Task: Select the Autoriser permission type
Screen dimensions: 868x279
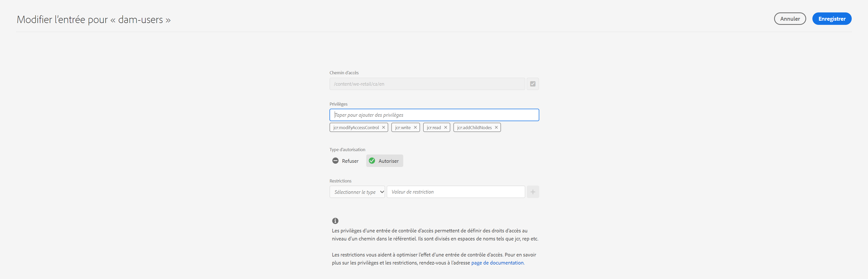Action: 384,161
